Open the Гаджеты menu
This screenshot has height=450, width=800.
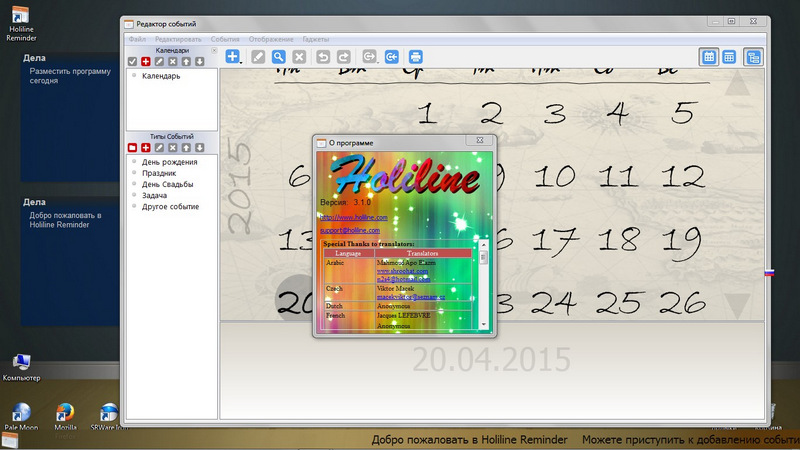(316, 39)
